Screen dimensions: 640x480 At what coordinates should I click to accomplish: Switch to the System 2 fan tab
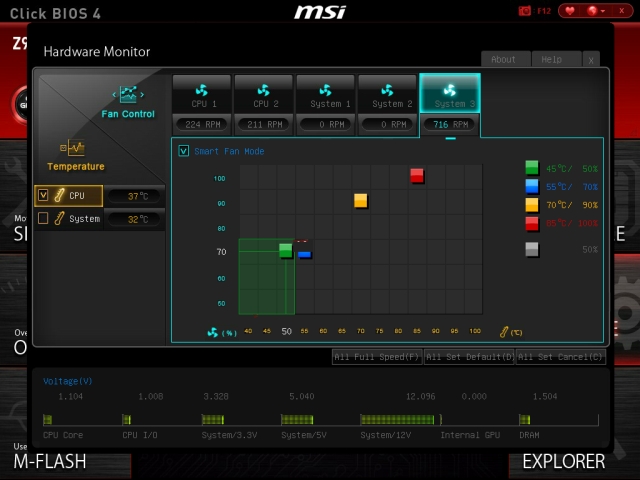(388, 94)
